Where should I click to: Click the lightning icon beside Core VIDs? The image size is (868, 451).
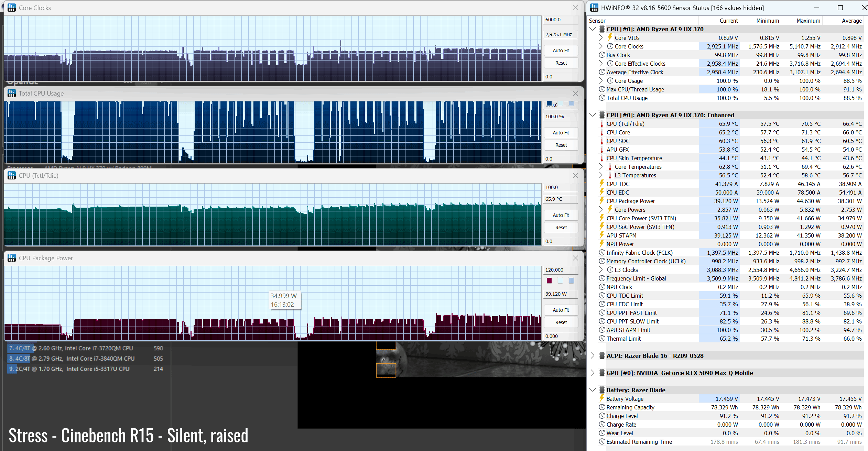tap(610, 37)
